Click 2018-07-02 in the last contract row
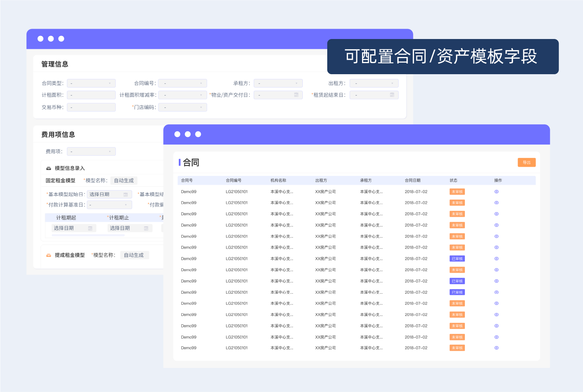The width and height of the screenshot is (583, 392). click(x=416, y=348)
